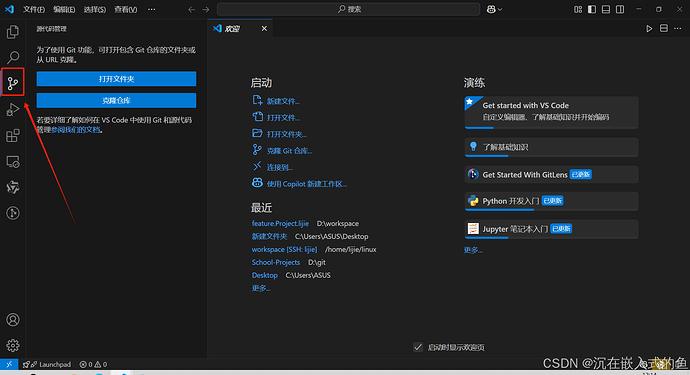Open the Search view in activity bar
Viewport: 690px width, 375px height.
[13, 57]
